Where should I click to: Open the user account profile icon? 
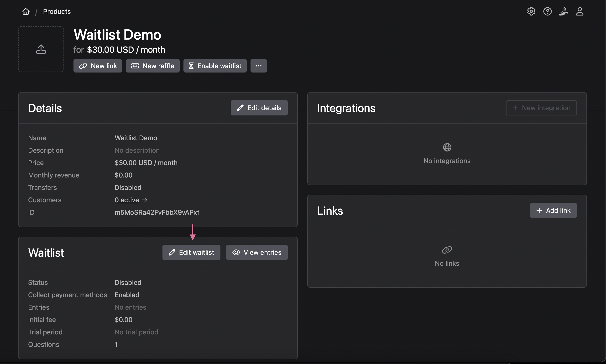(580, 11)
